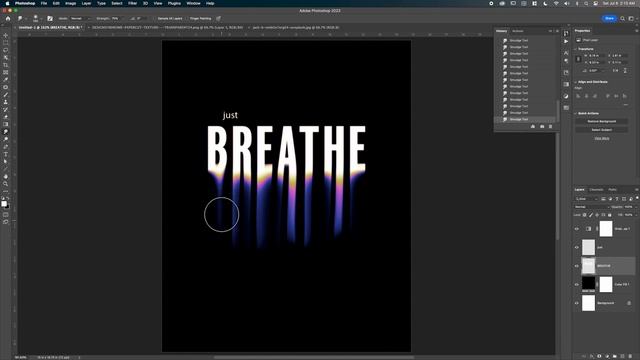
Task: Select the Pen tool
Action: point(6,147)
